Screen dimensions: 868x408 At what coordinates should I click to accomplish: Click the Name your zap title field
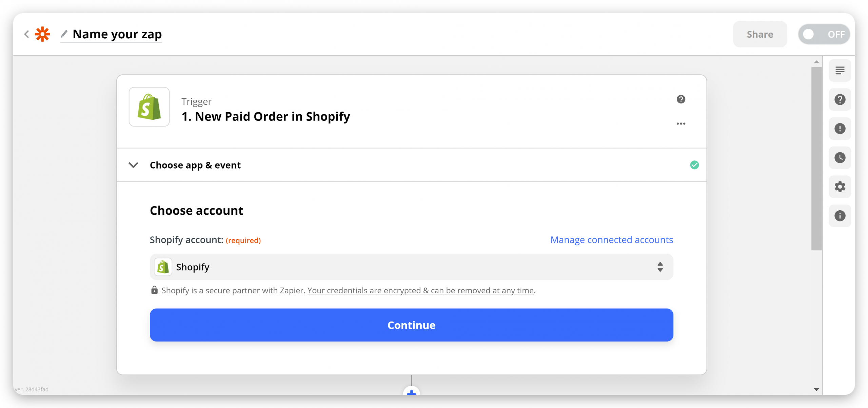point(117,34)
